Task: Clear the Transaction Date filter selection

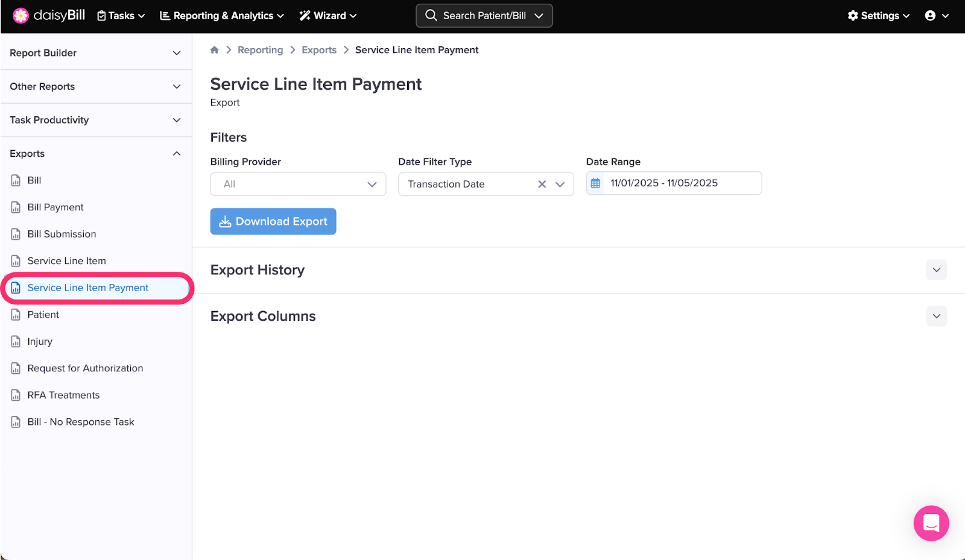Action: pos(542,184)
